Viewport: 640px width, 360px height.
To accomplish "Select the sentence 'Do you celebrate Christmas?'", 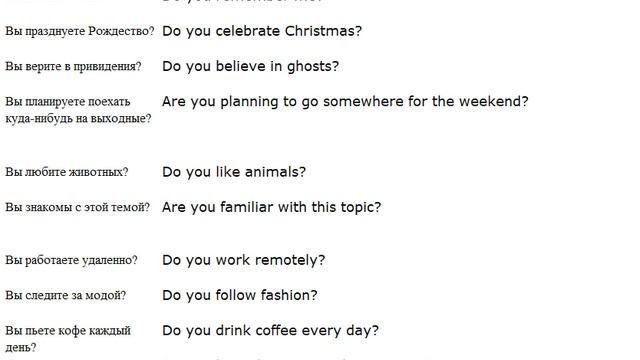I will click(262, 31).
